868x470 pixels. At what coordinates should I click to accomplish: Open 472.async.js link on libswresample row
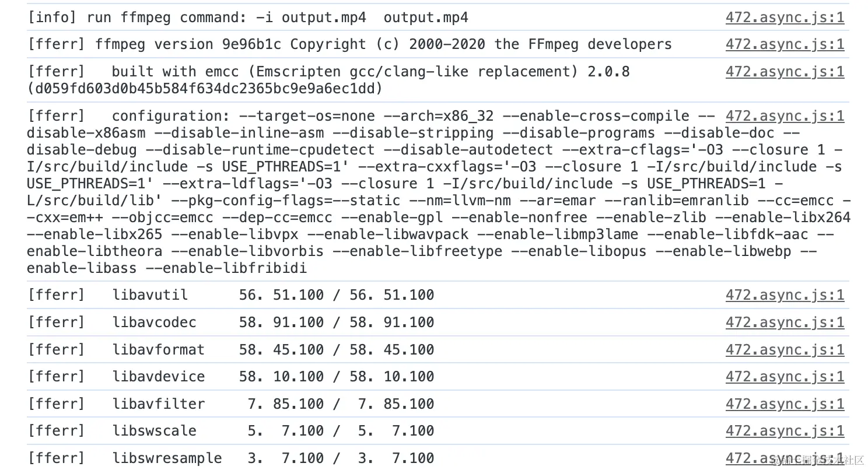tap(785, 458)
